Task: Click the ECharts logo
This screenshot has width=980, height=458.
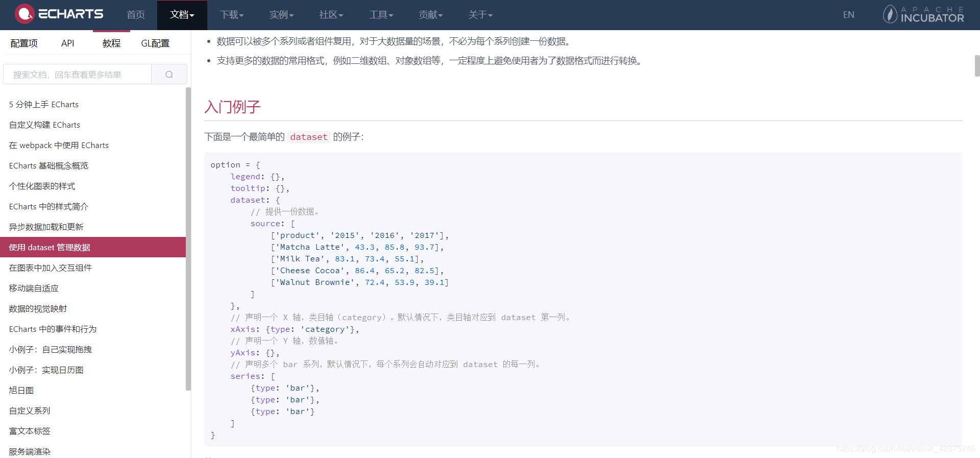Action: 59,14
